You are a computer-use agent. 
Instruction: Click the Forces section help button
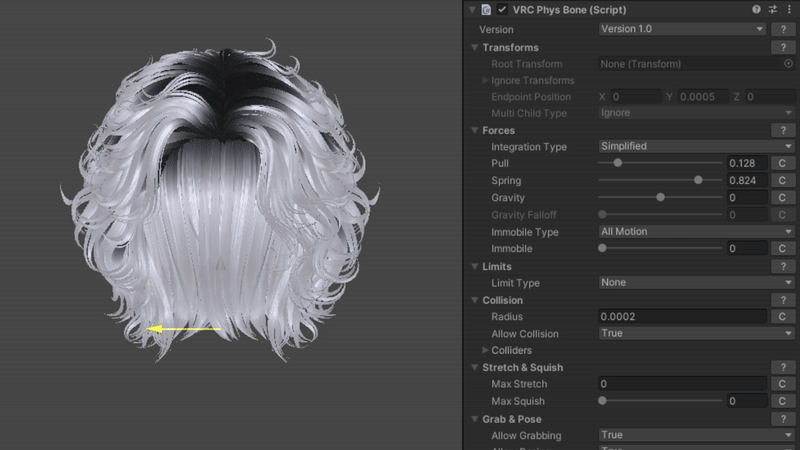pos(783,131)
